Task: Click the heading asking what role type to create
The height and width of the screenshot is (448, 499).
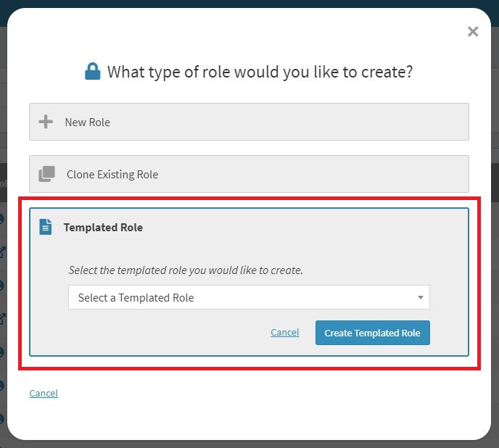Action: pyautogui.click(x=260, y=72)
